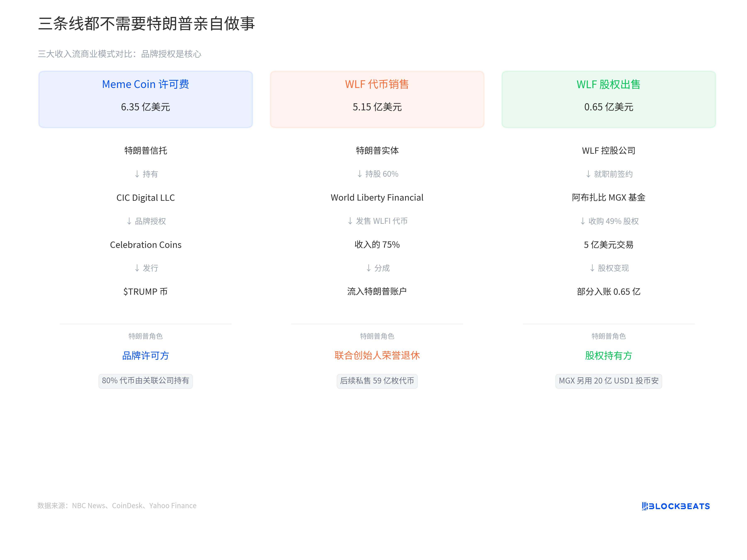Click the text 部分入账 0.65 亿
The image size is (747, 560).
(609, 292)
